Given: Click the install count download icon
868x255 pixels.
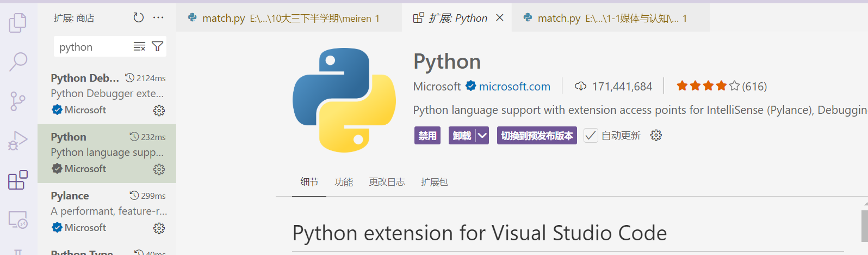Looking at the screenshot, I should pyautogui.click(x=580, y=86).
